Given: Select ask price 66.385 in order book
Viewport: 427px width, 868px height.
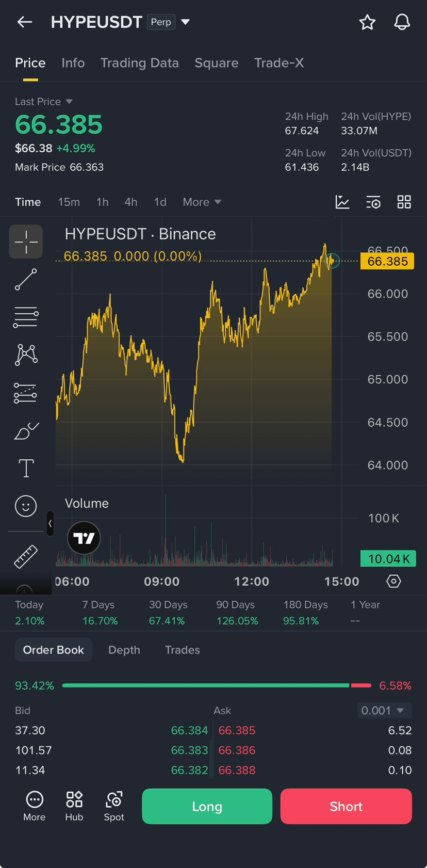Looking at the screenshot, I should [237, 730].
